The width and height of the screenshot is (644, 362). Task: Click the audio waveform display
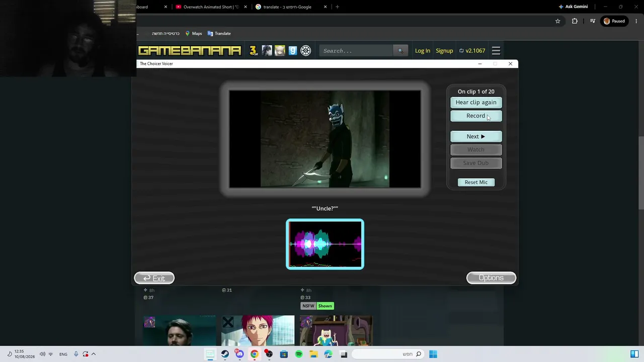325,244
